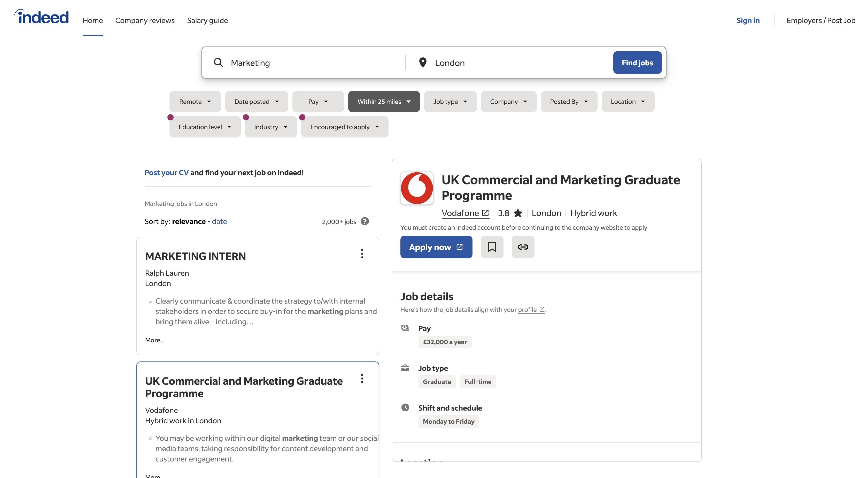Image resolution: width=868 pixels, height=478 pixels.
Task: Click the Apply now button
Action: coord(436,247)
